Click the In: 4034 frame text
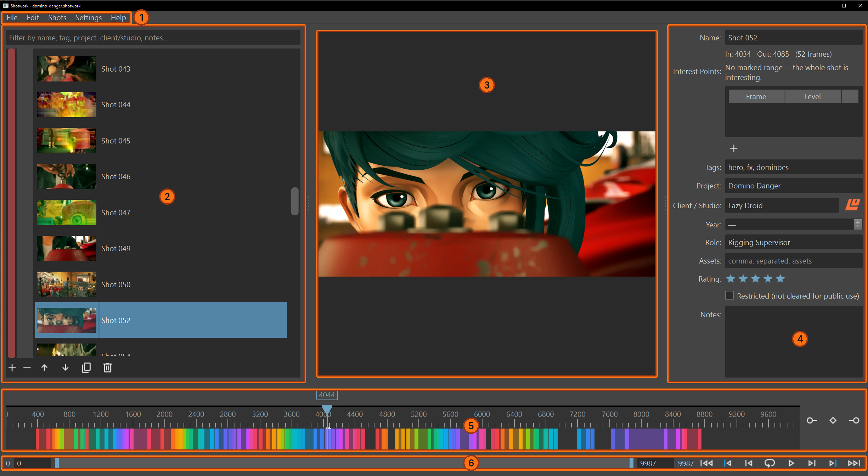The height and width of the screenshot is (476, 868). pos(738,54)
